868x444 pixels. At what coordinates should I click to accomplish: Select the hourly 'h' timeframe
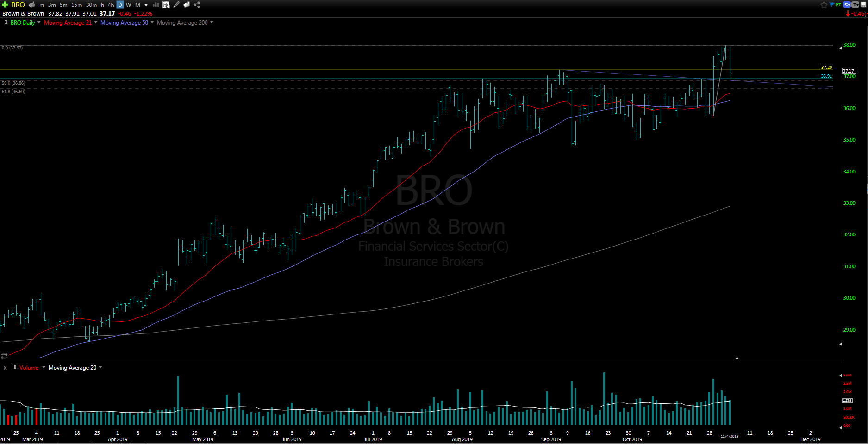coord(102,5)
